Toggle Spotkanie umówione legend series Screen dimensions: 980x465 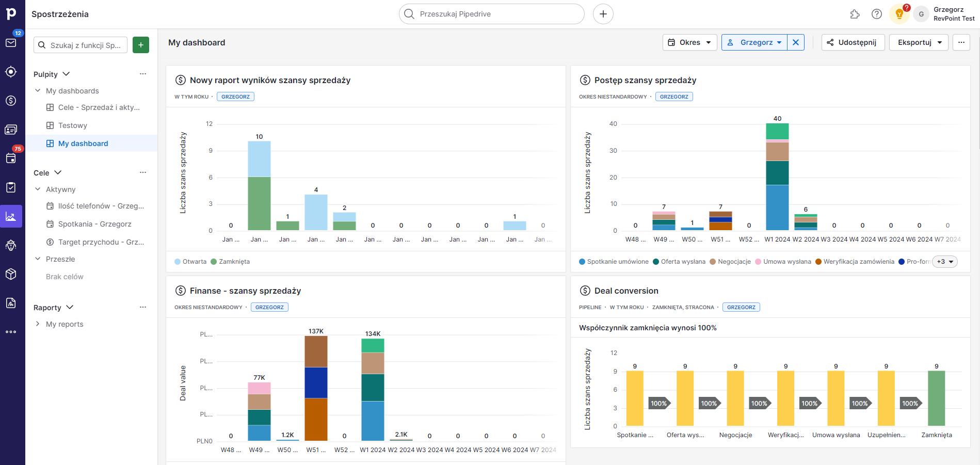pos(614,262)
